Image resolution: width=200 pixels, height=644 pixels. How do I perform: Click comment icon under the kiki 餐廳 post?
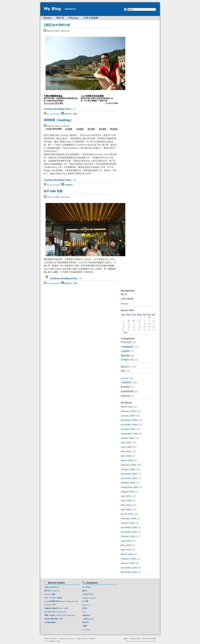point(45,283)
